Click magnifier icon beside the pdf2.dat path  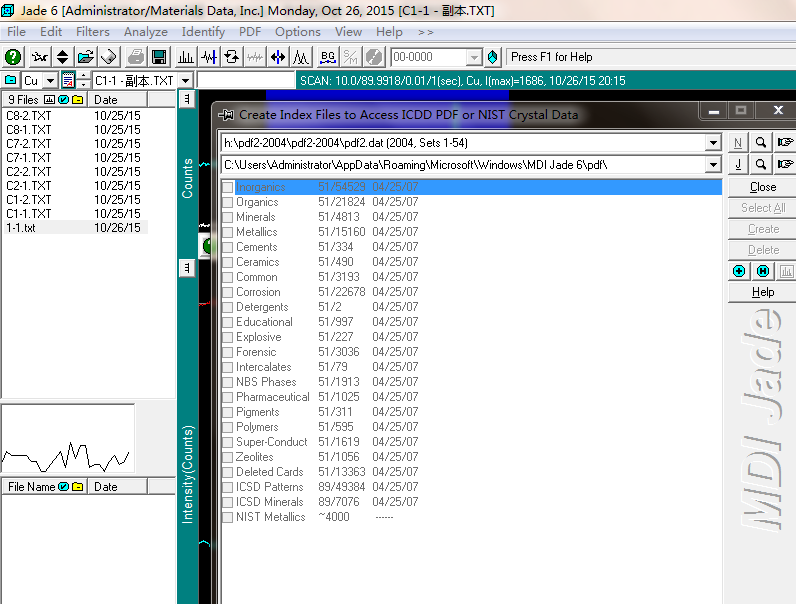[x=760, y=143]
